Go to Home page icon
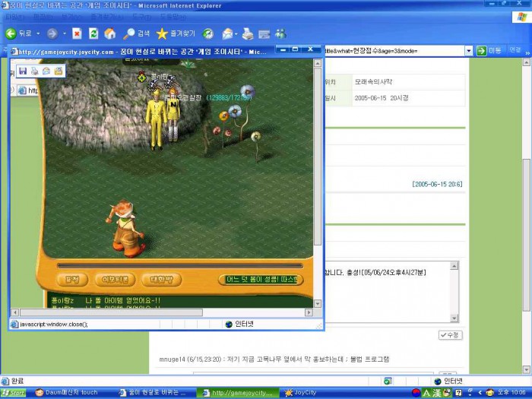 pyautogui.click(x=110, y=33)
